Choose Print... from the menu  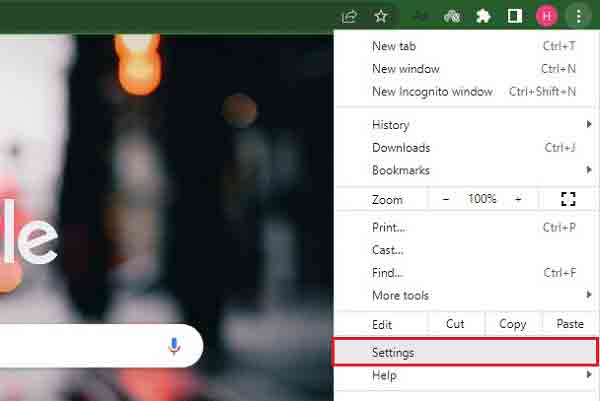point(464,227)
